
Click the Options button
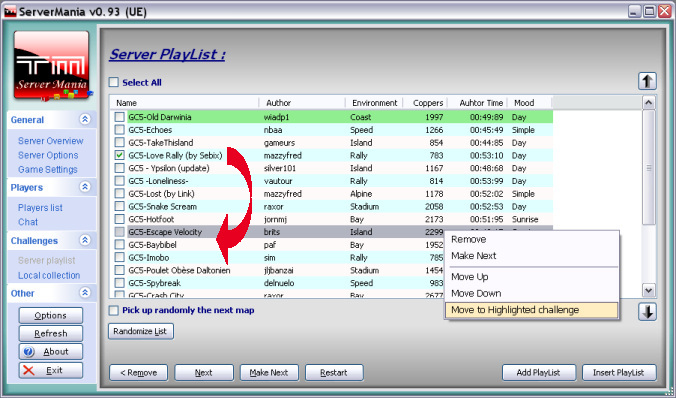click(x=50, y=315)
